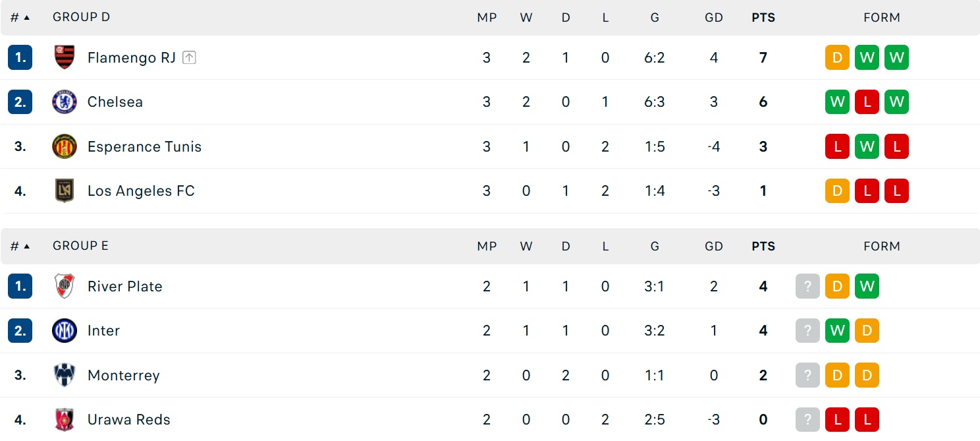This screenshot has height=441, width=980.
Task: Sort Group D by PTS column
Action: pos(763,18)
